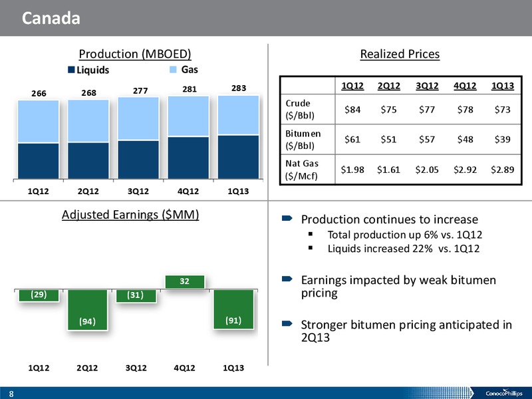The image size is (532, 399).
Task: Click arrow bullet beside 'Production continues'
Action: [x=287, y=218]
